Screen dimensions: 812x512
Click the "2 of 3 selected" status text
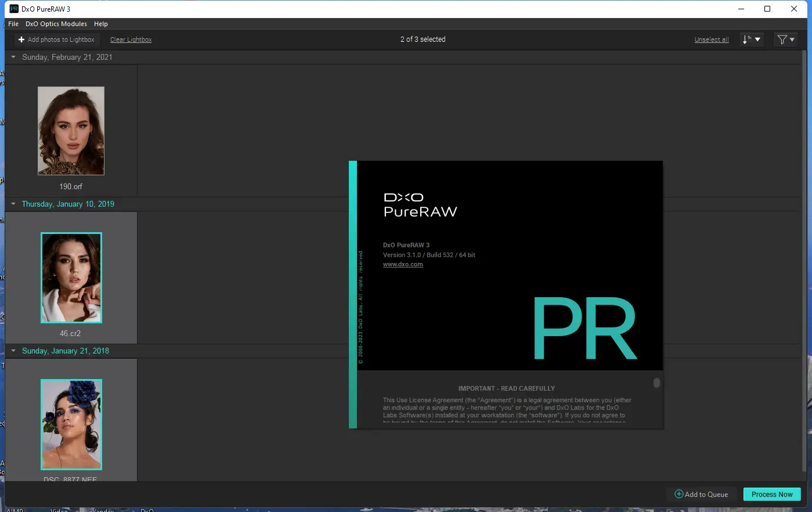pyautogui.click(x=423, y=39)
